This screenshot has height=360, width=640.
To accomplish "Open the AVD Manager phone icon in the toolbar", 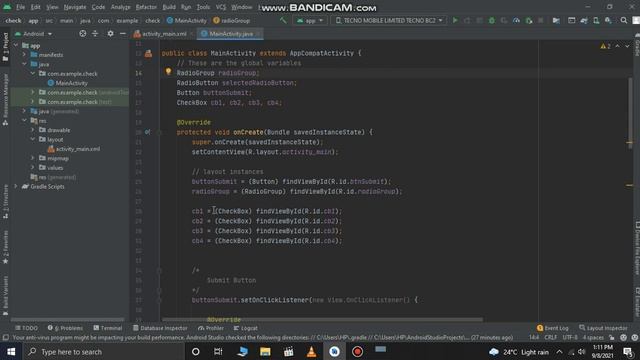I will point(596,20).
